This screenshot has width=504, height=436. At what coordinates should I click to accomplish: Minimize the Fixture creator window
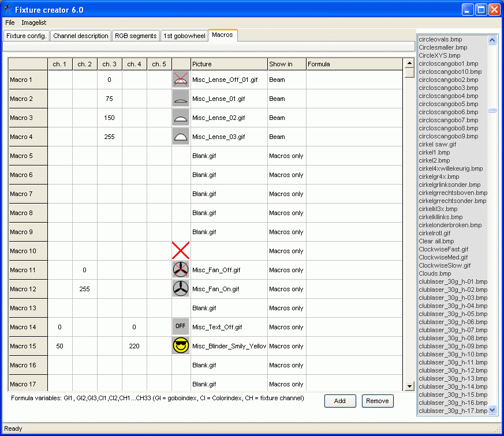[x=468, y=10]
